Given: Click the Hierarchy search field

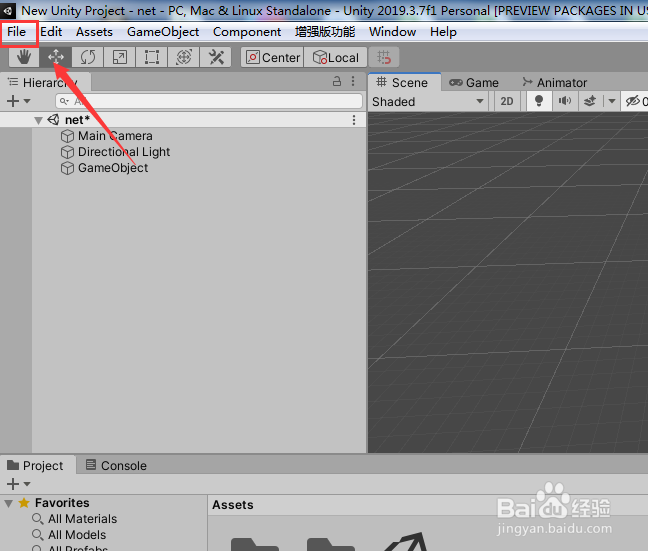Looking at the screenshot, I should tap(209, 101).
